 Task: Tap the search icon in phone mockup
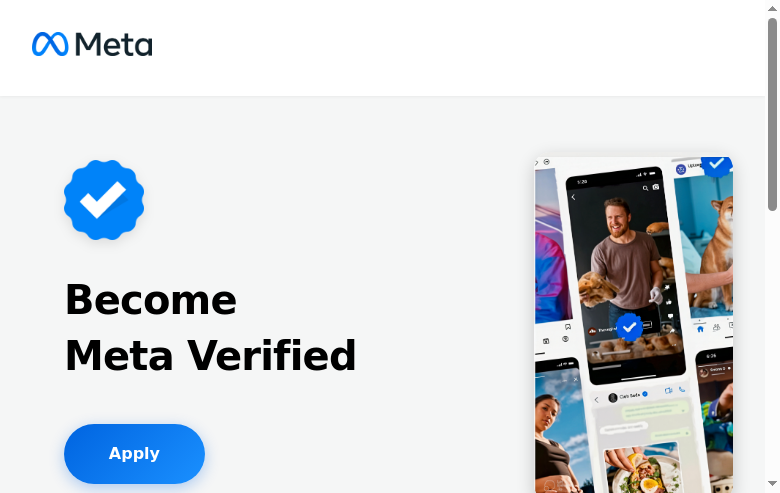(644, 187)
